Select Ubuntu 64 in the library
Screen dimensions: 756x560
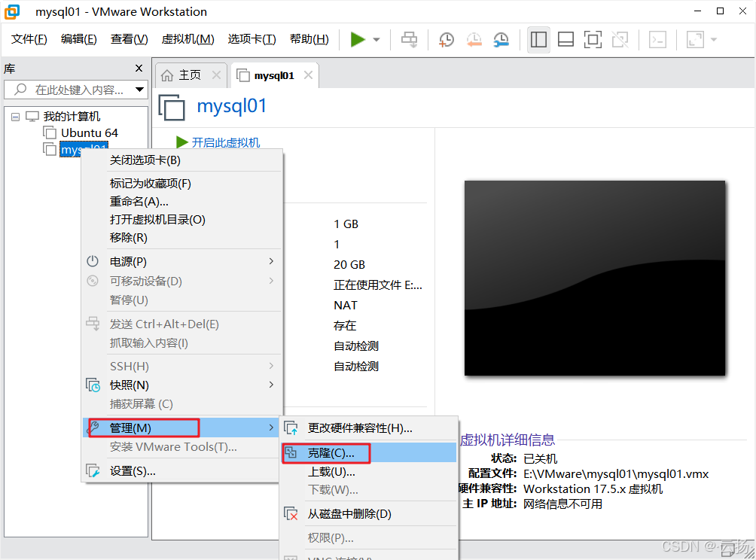click(89, 132)
